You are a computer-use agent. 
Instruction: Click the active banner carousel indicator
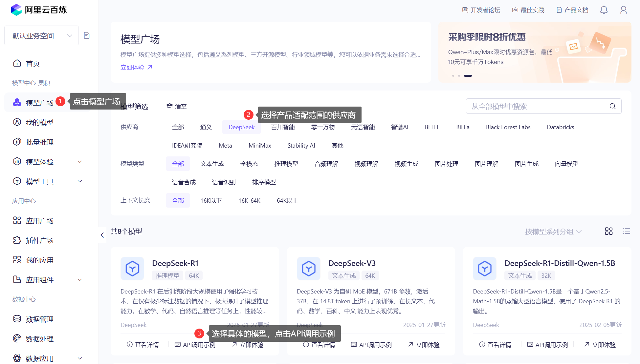tap(468, 76)
